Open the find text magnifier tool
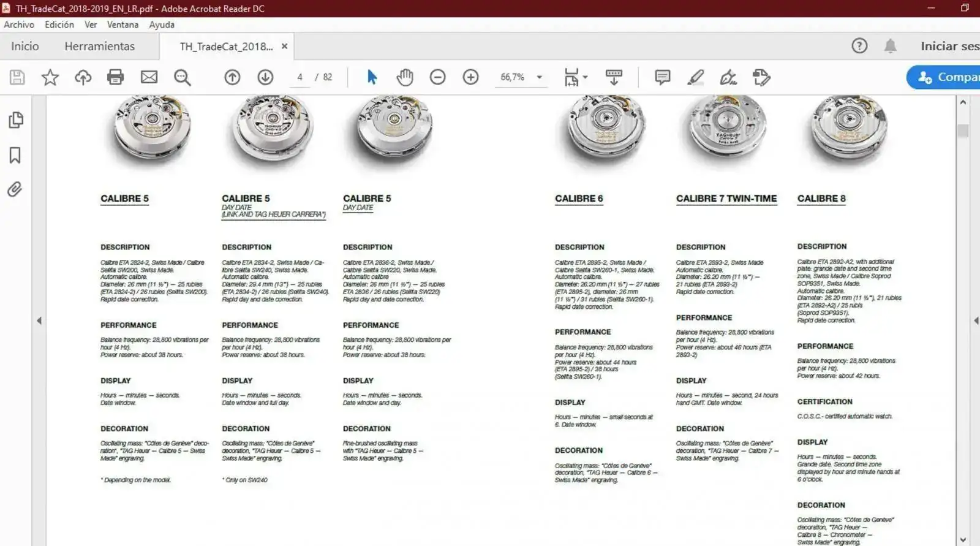This screenshot has height=546, width=980. point(182,77)
